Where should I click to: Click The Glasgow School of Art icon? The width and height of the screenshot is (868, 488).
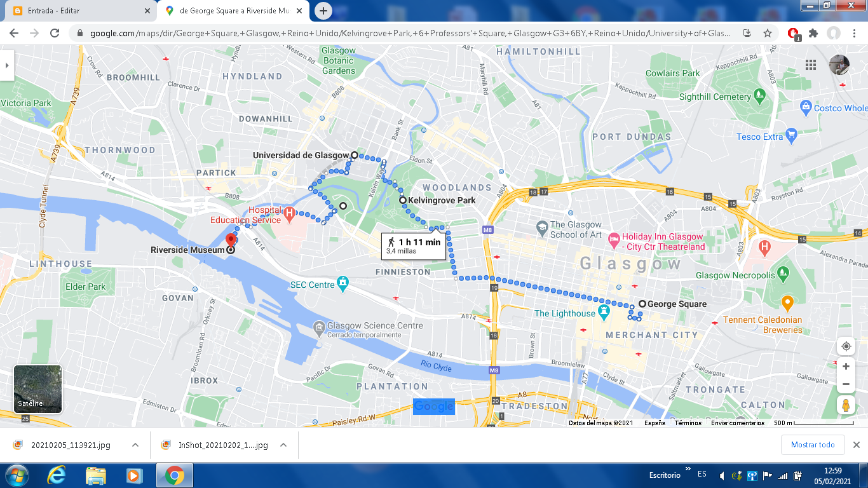pyautogui.click(x=542, y=227)
